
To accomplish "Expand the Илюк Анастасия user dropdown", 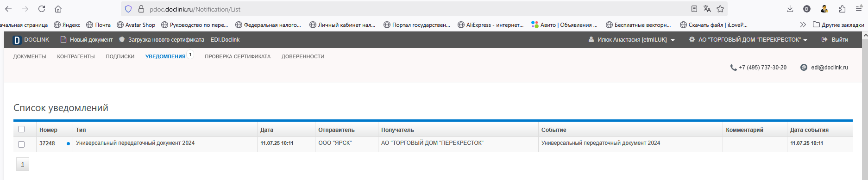I will pyautogui.click(x=631, y=40).
